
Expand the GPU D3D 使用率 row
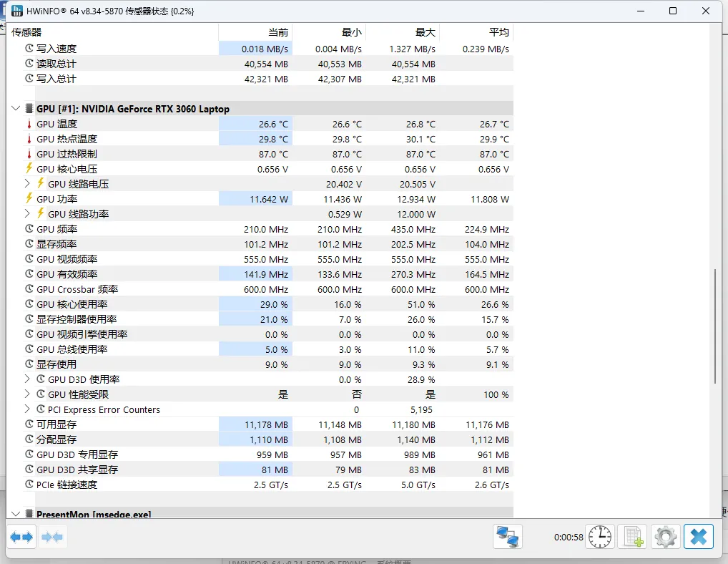click(27, 379)
